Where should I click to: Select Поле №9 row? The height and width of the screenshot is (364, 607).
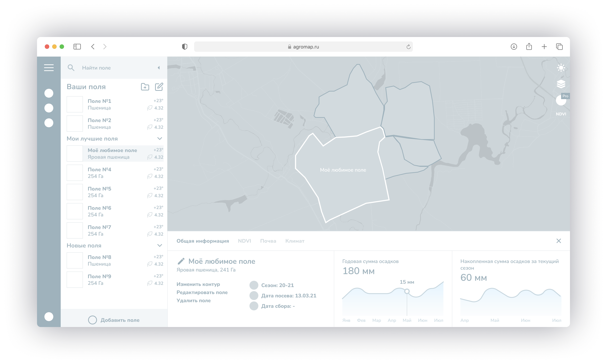[x=115, y=280]
